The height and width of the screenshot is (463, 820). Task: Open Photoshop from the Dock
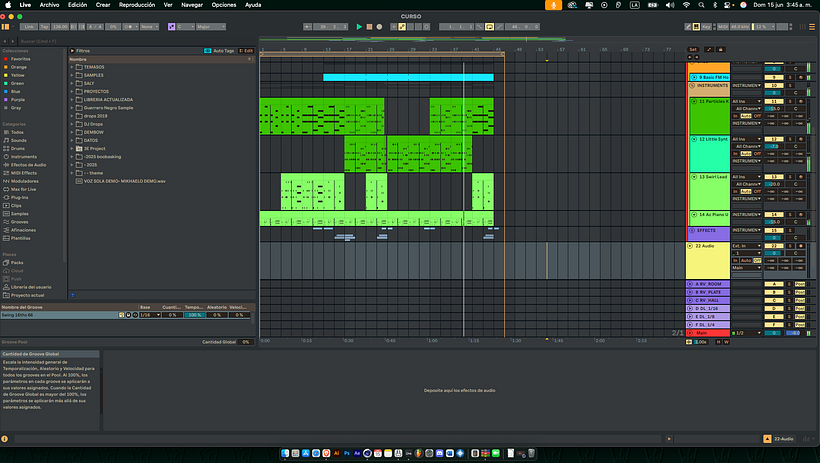pos(347,453)
